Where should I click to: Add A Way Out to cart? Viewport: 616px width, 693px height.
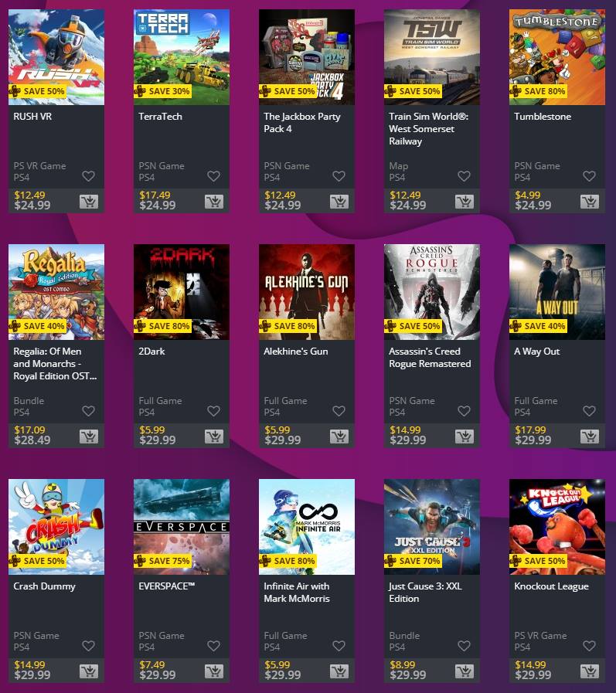coord(590,437)
